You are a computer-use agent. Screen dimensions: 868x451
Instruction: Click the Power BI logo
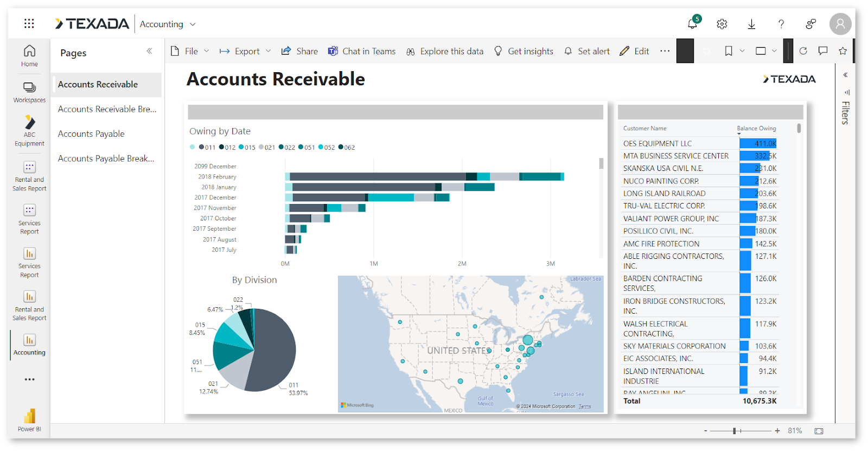(x=29, y=420)
